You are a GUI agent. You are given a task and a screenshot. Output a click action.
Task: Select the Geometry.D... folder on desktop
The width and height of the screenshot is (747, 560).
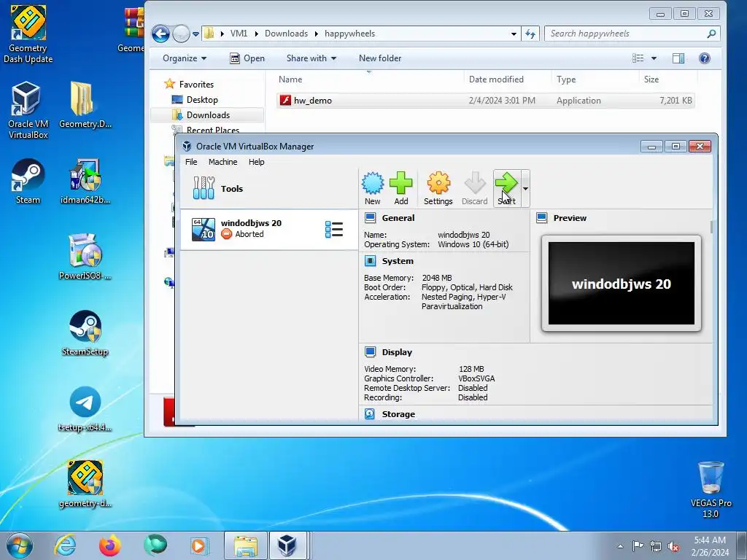[x=85, y=105]
